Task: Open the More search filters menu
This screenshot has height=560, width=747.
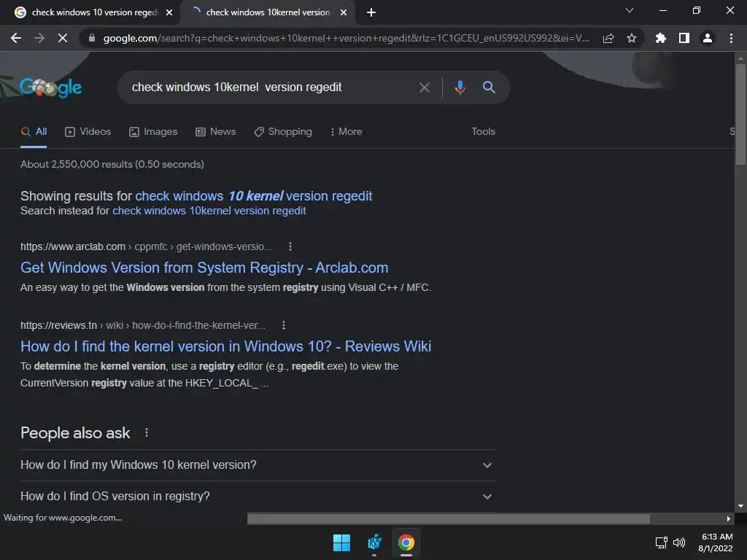Action: pos(346,131)
